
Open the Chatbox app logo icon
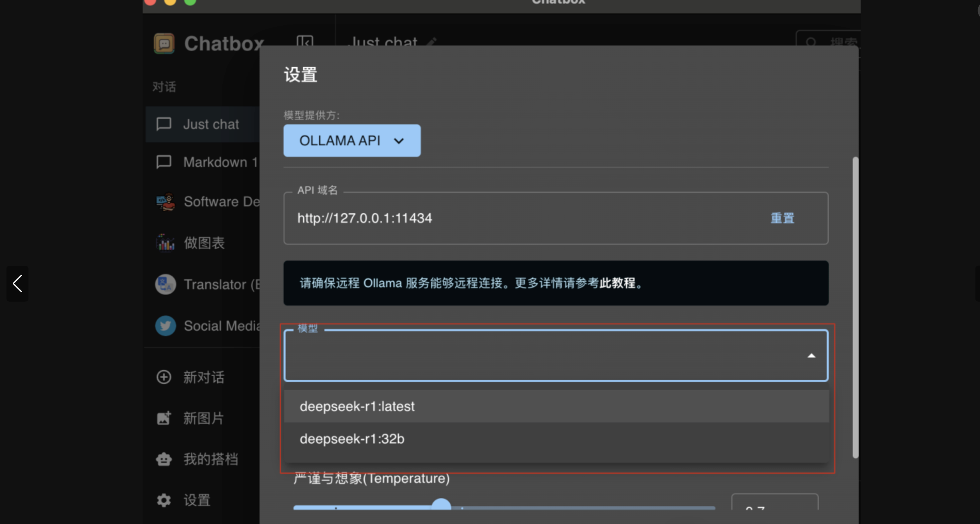(x=165, y=43)
